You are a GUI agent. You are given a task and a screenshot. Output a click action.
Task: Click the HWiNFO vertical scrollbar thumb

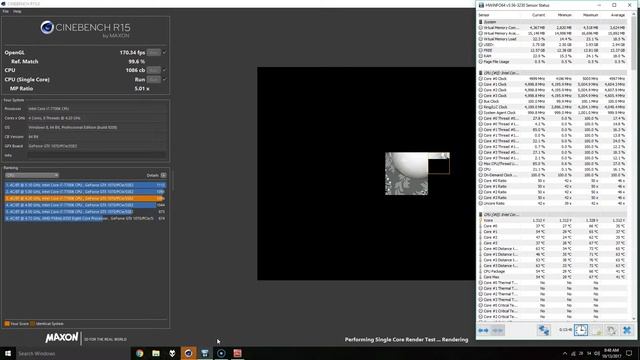(x=634, y=44)
